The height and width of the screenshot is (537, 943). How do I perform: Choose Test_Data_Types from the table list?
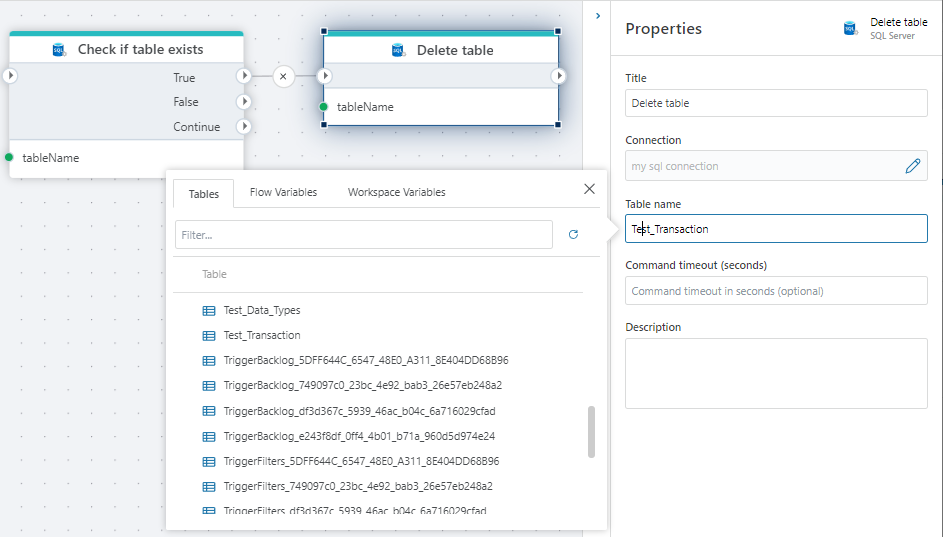(261, 311)
